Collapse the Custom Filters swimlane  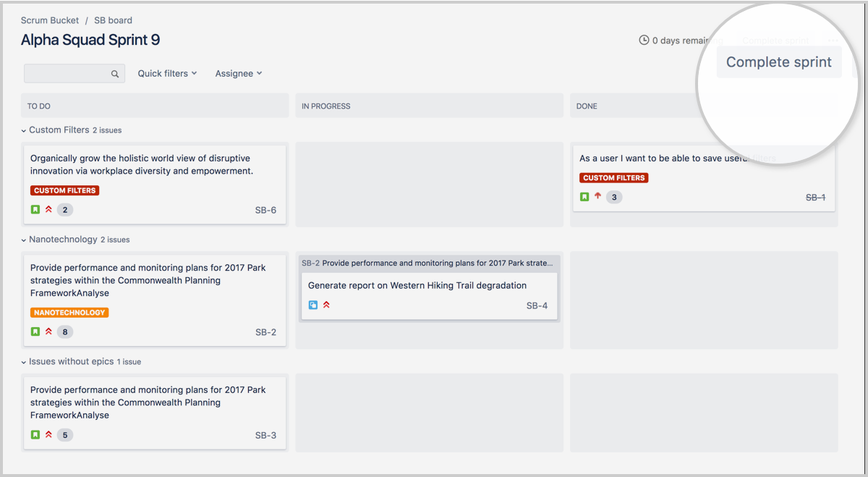tap(25, 130)
